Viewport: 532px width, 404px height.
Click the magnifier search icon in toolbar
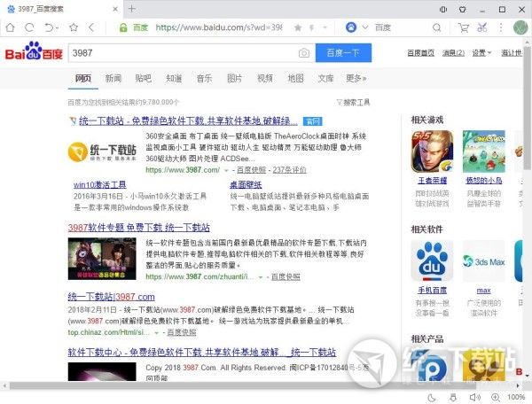tap(437, 27)
